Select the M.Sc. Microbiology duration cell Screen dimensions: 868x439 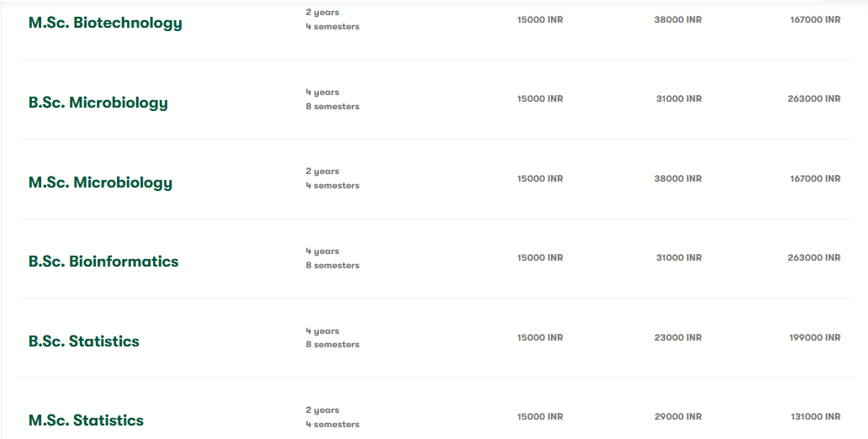pos(332,178)
